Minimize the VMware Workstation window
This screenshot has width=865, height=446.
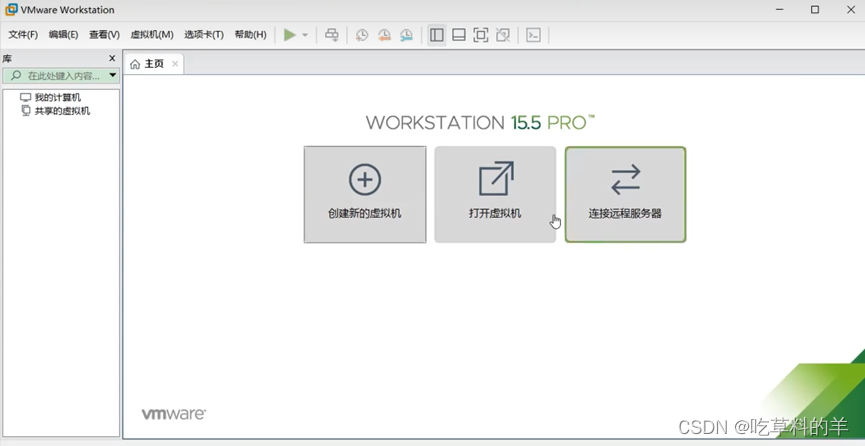(x=779, y=10)
